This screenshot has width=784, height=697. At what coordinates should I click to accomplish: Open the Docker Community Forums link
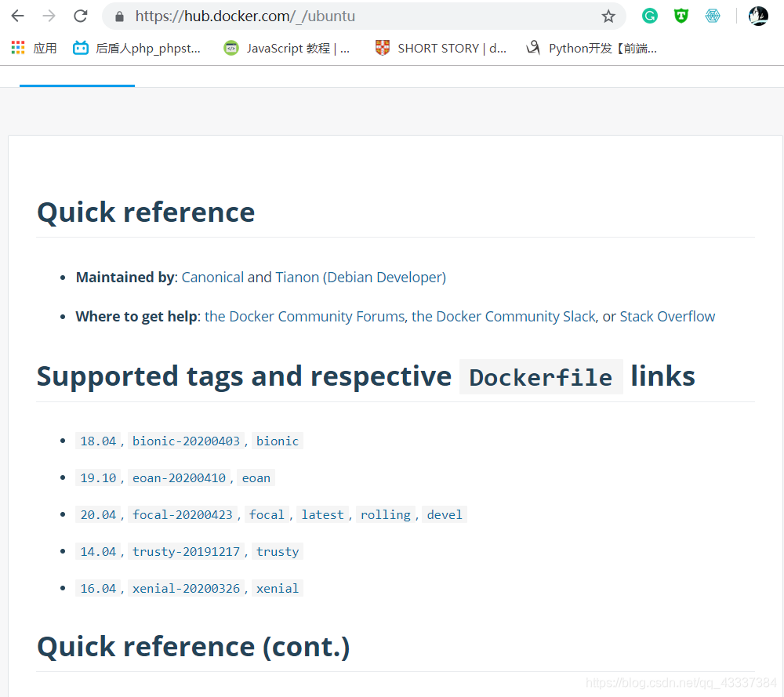point(304,317)
